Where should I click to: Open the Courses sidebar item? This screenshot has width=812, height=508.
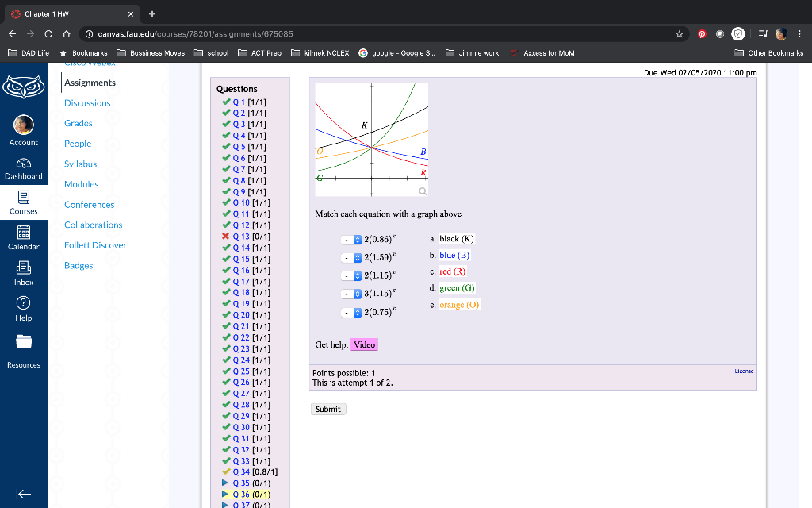23,202
